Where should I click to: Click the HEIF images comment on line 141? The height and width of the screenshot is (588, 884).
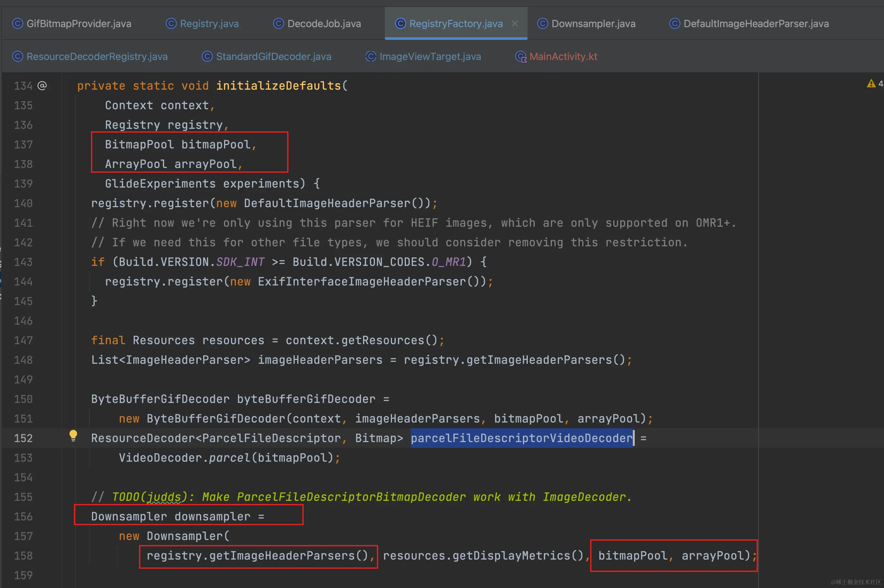[x=414, y=223]
